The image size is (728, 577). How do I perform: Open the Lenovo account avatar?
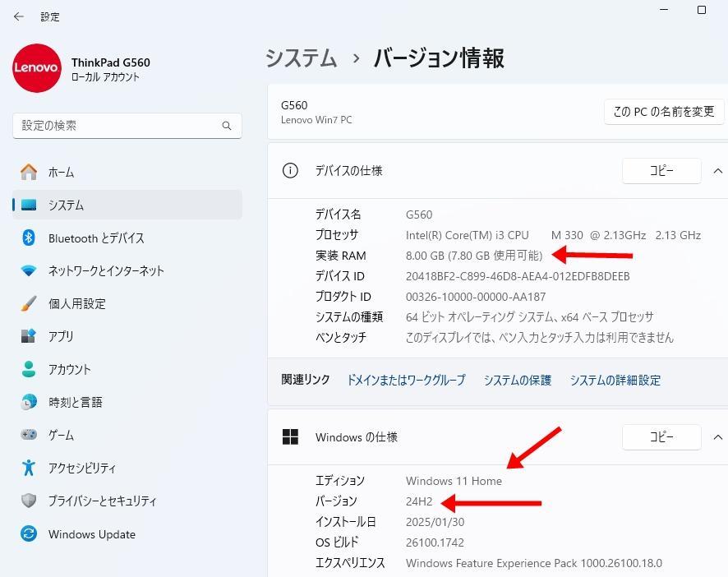coord(37,68)
